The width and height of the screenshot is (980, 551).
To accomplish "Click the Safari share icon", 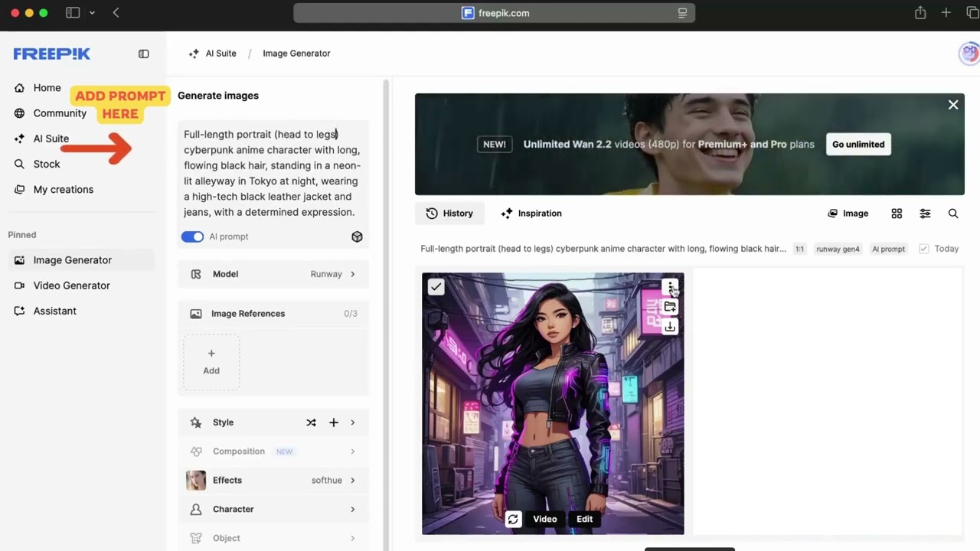I will 920,13.
